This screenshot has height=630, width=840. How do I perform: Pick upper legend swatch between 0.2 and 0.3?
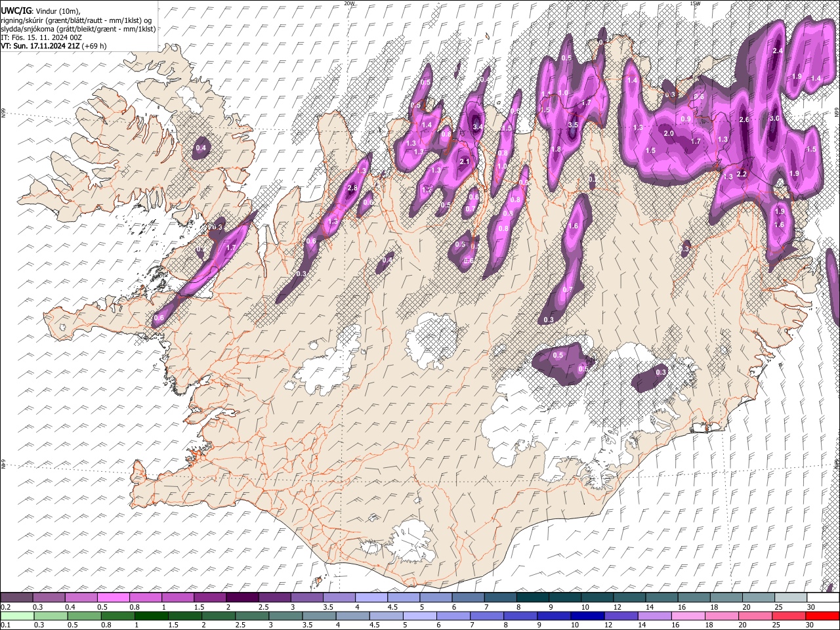[16, 598]
